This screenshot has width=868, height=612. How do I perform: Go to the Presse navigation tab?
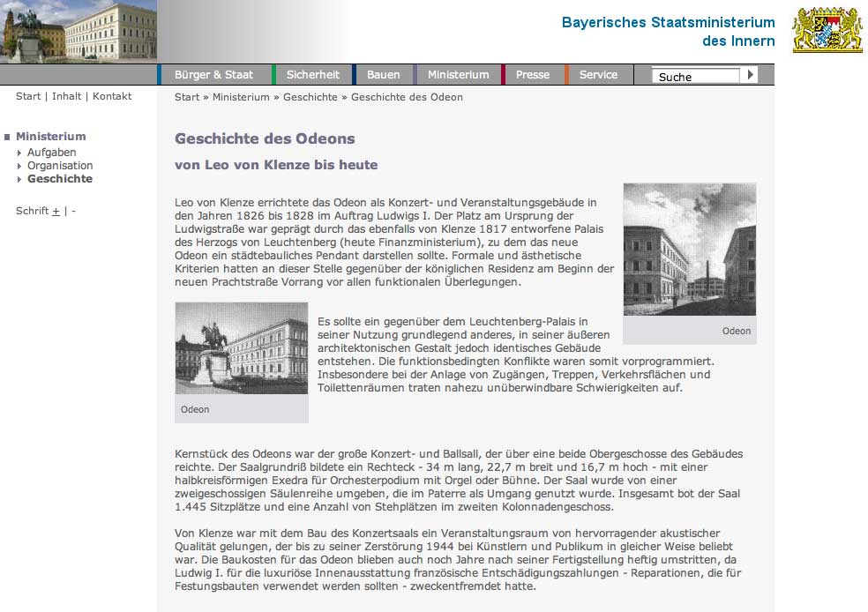(x=532, y=75)
